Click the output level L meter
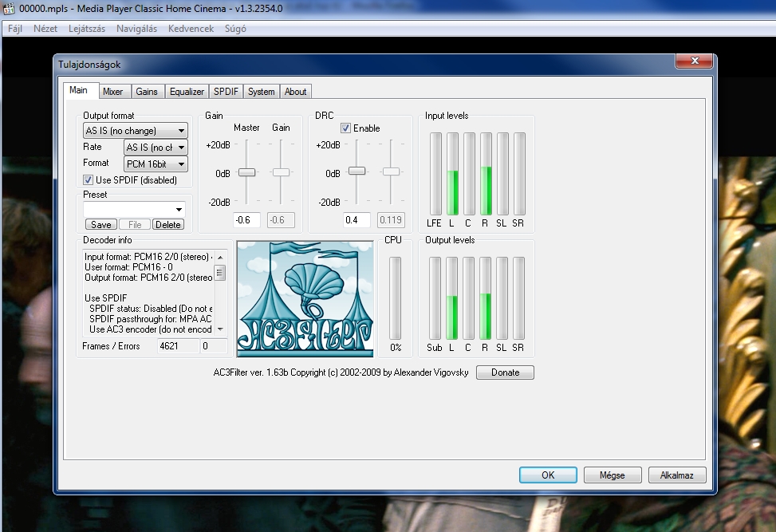Image resolution: width=776 pixels, height=532 pixels. coord(451,298)
